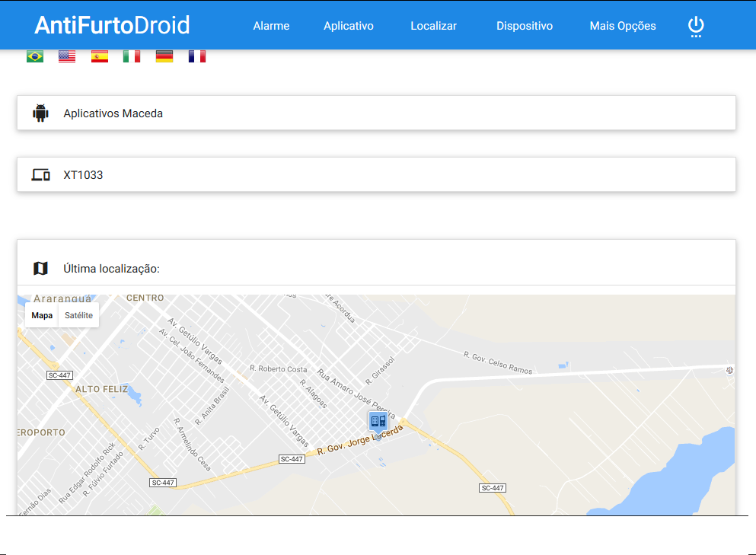Image resolution: width=756 pixels, height=555 pixels.
Task: Select the German flag
Action: click(164, 56)
